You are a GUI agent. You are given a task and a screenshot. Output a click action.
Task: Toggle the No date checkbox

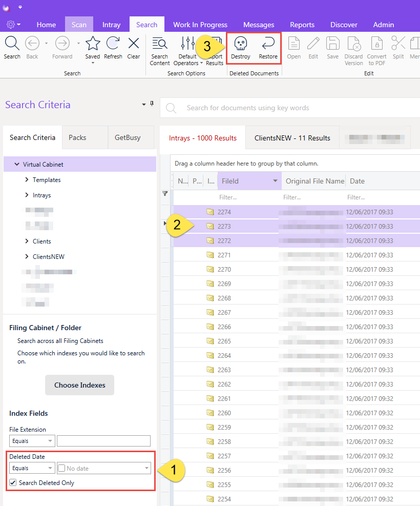[x=61, y=468]
